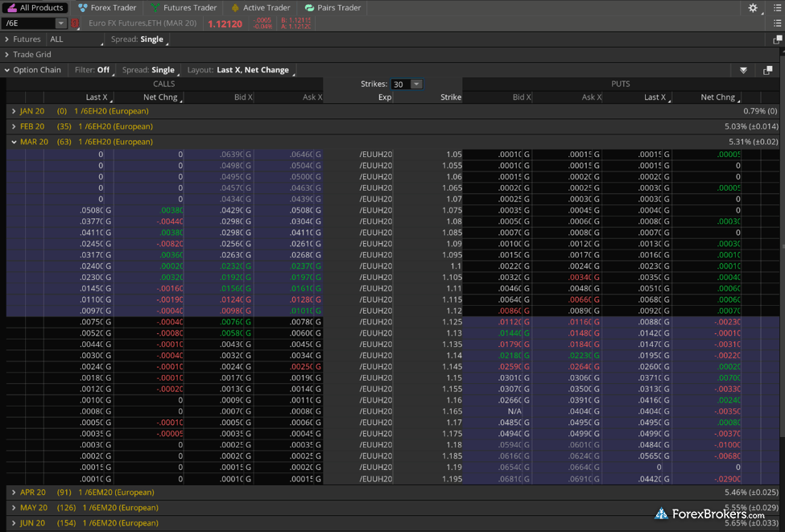The width and height of the screenshot is (785, 532).
Task: Click the red icon beside the symbol box
Action: pyautogui.click(x=75, y=23)
